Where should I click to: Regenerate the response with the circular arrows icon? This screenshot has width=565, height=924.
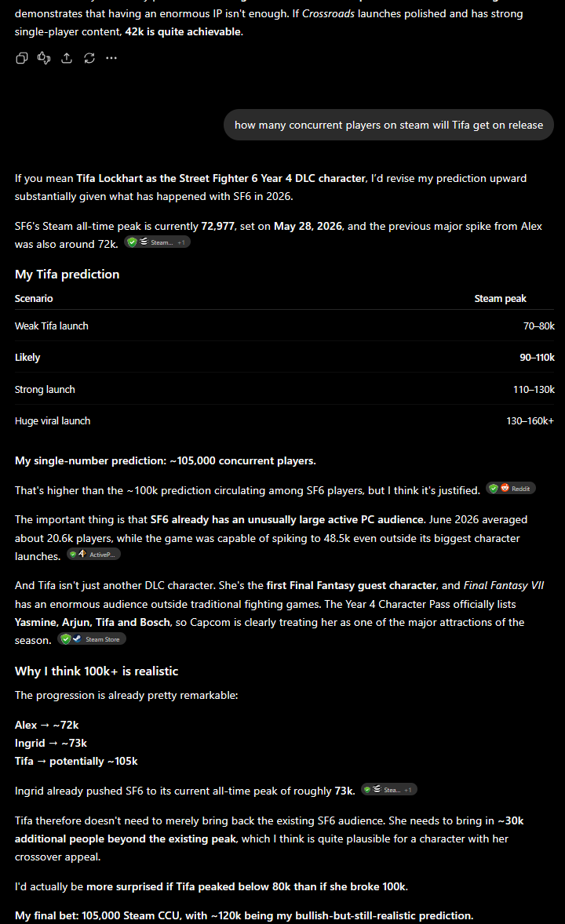89,58
